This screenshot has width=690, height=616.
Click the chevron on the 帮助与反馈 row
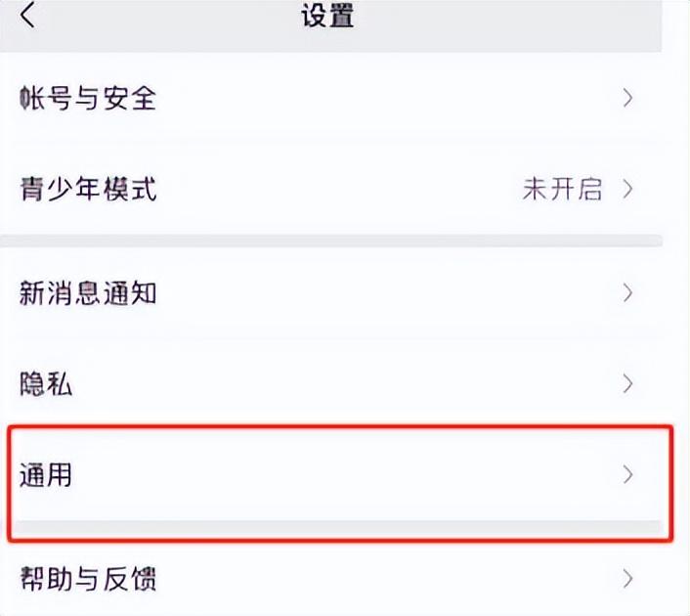coord(628,578)
